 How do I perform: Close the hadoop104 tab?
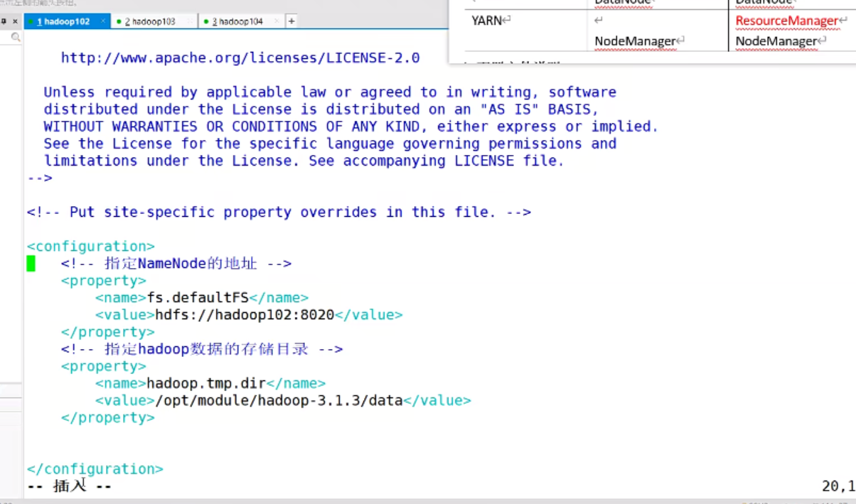click(x=277, y=21)
